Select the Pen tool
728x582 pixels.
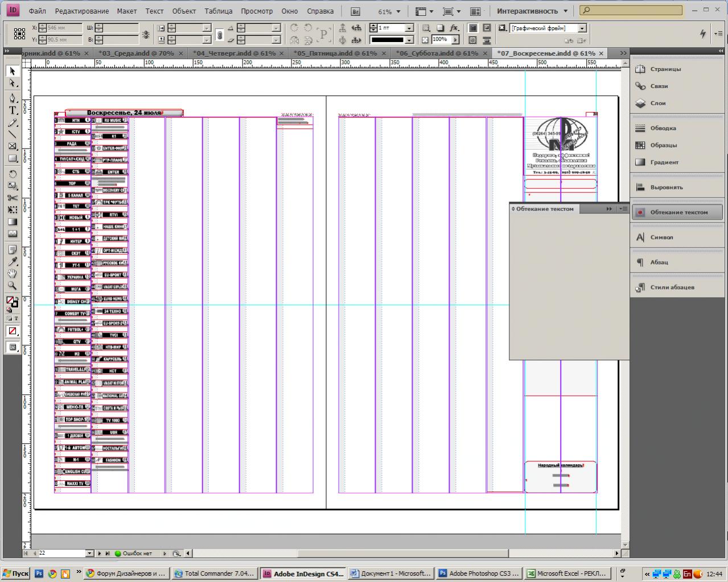pyautogui.click(x=13, y=98)
